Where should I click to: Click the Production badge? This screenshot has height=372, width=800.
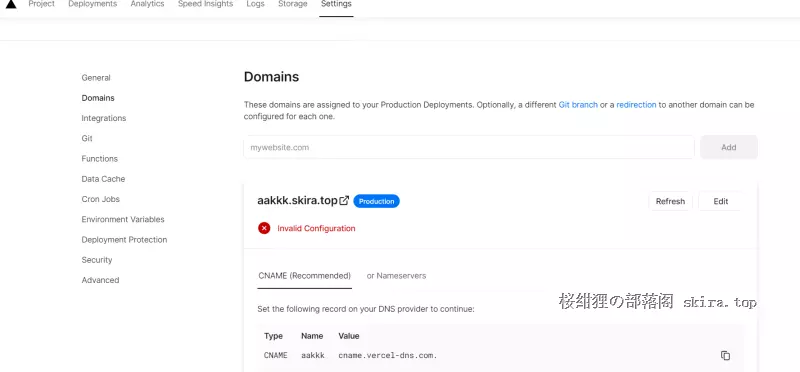377,201
